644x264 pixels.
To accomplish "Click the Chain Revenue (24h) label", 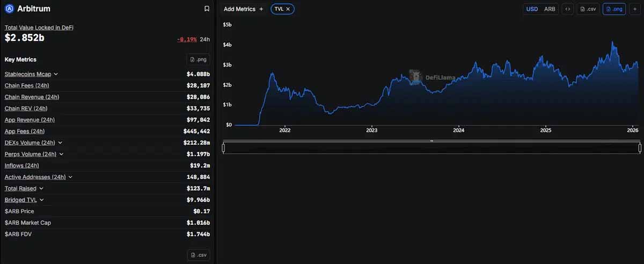I will tap(32, 97).
